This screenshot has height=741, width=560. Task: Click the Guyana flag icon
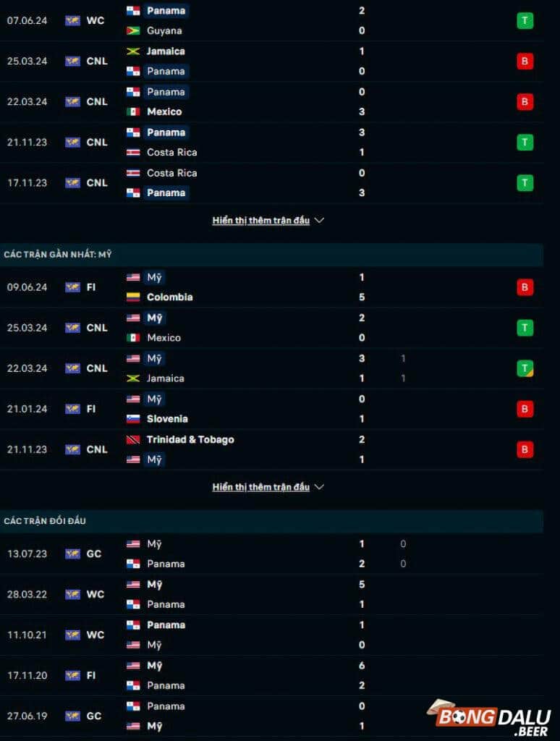(x=133, y=31)
